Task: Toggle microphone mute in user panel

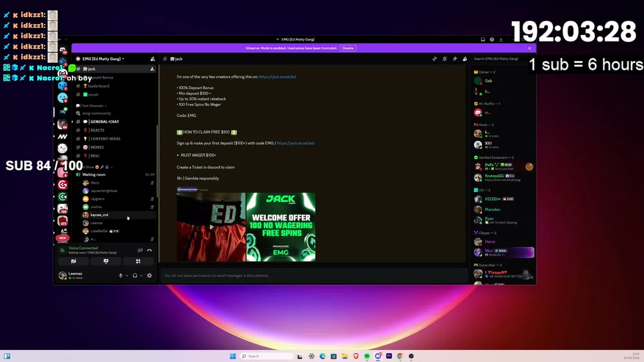Action: (121, 276)
